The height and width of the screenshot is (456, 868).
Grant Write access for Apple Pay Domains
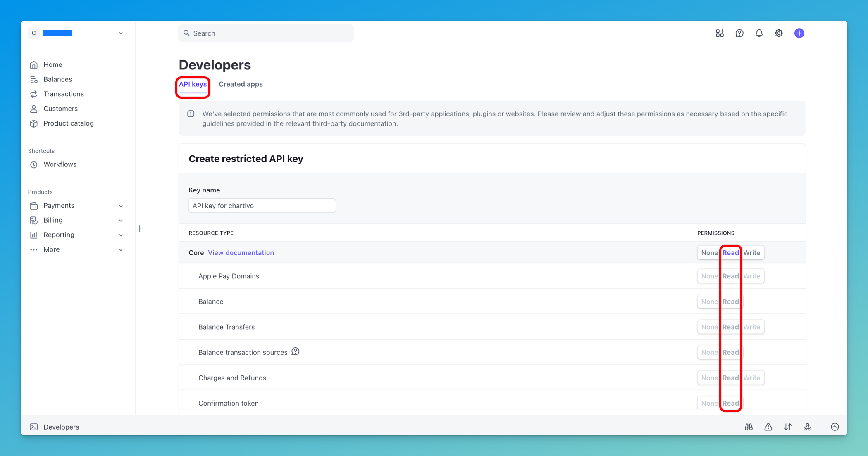click(x=752, y=276)
